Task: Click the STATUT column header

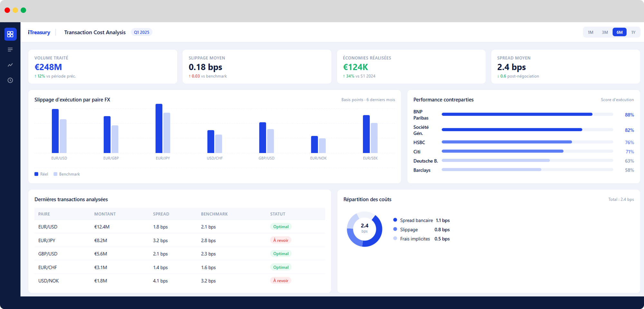Action: pyautogui.click(x=278, y=214)
